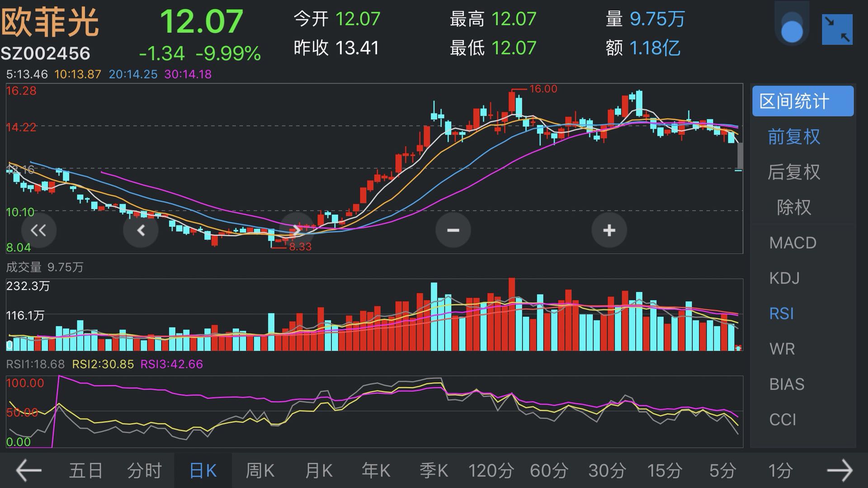Move chart left with single chevron

click(141, 230)
